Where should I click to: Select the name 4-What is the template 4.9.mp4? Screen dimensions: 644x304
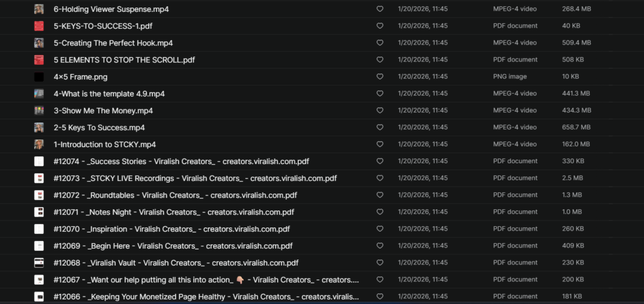pos(109,94)
